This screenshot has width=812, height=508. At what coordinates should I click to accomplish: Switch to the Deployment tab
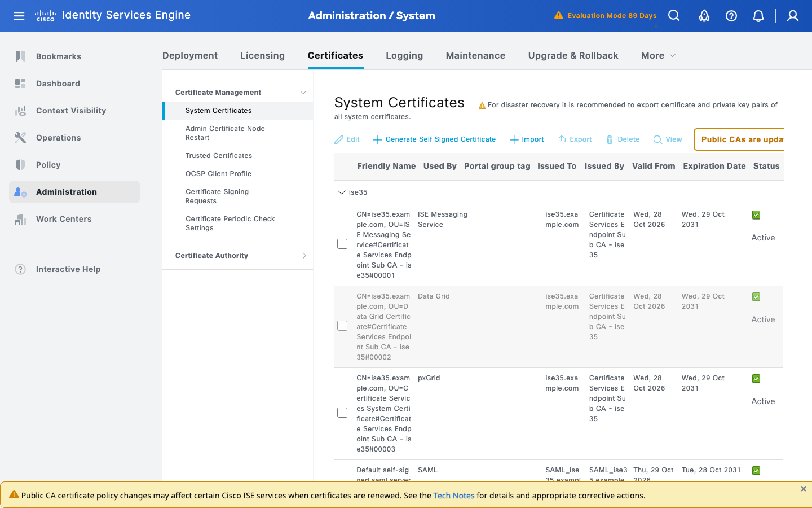pyautogui.click(x=190, y=55)
